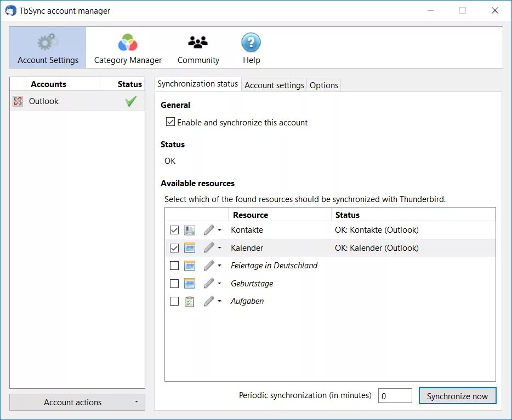The image size is (512, 420).
Task: Select the Feiertage in Deutschland name
Action: pos(274,266)
